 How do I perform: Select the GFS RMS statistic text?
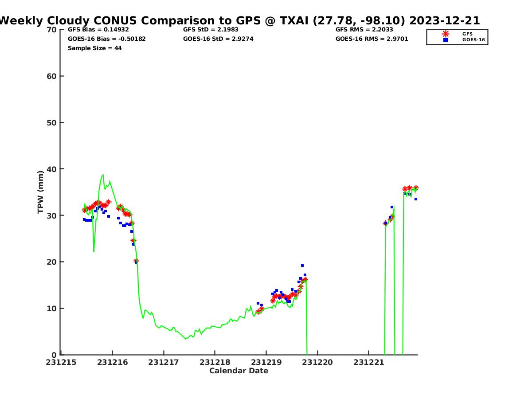tap(364, 30)
